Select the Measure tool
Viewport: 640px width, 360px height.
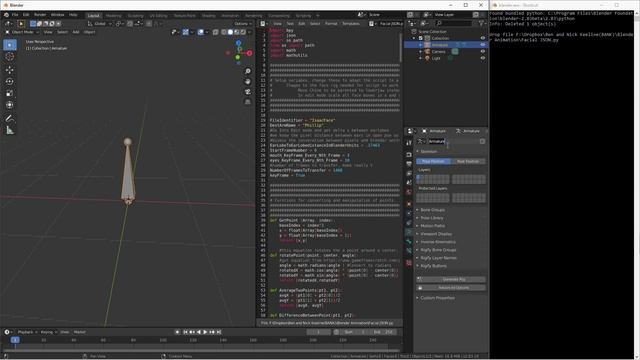click(x=10, y=131)
